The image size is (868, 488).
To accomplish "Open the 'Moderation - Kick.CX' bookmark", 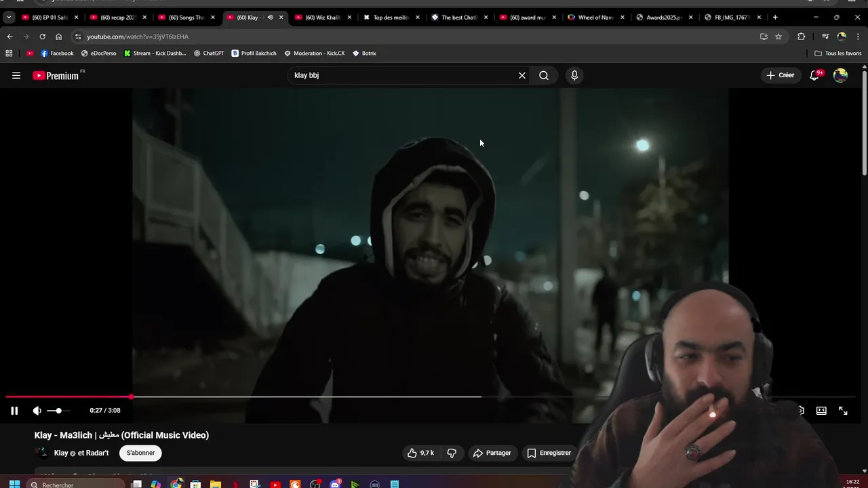I will pyautogui.click(x=314, y=53).
